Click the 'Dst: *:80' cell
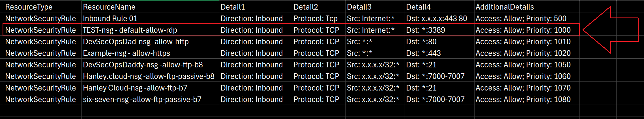644x119 pixels. [421, 41]
